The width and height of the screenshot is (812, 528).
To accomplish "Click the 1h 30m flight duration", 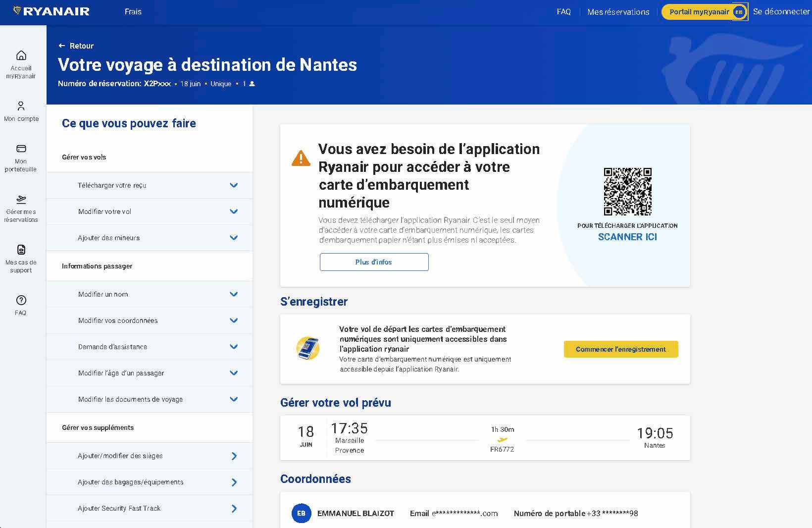I will tap(503, 429).
